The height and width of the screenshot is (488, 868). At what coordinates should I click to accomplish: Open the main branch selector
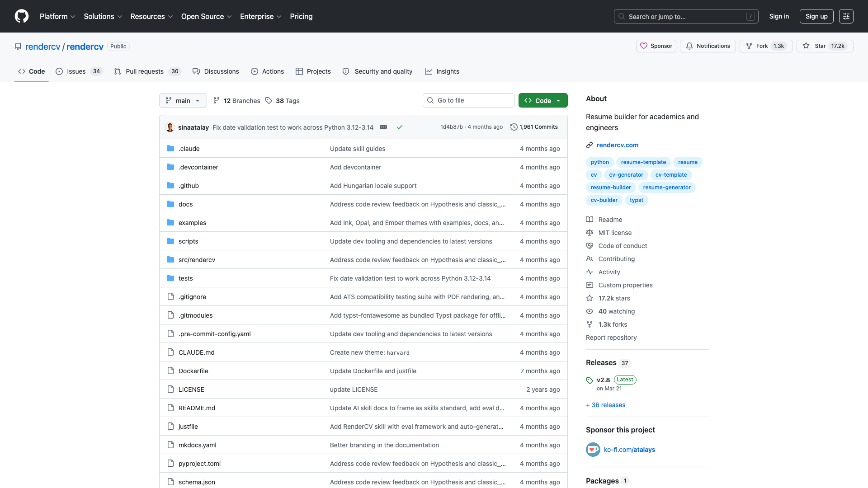pos(183,100)
